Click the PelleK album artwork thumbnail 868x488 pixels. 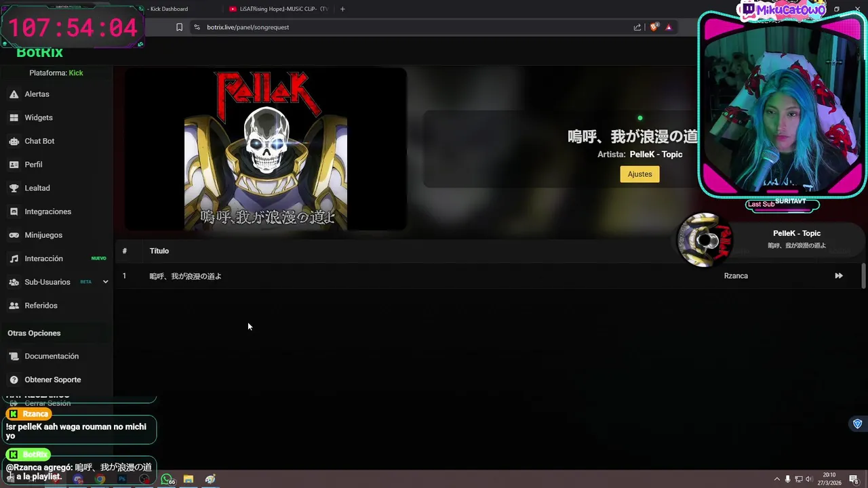point(266,149)
